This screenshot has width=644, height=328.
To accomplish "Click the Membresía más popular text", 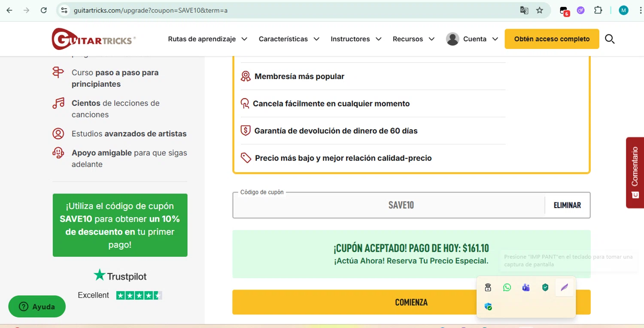I will tap(299, 76).
